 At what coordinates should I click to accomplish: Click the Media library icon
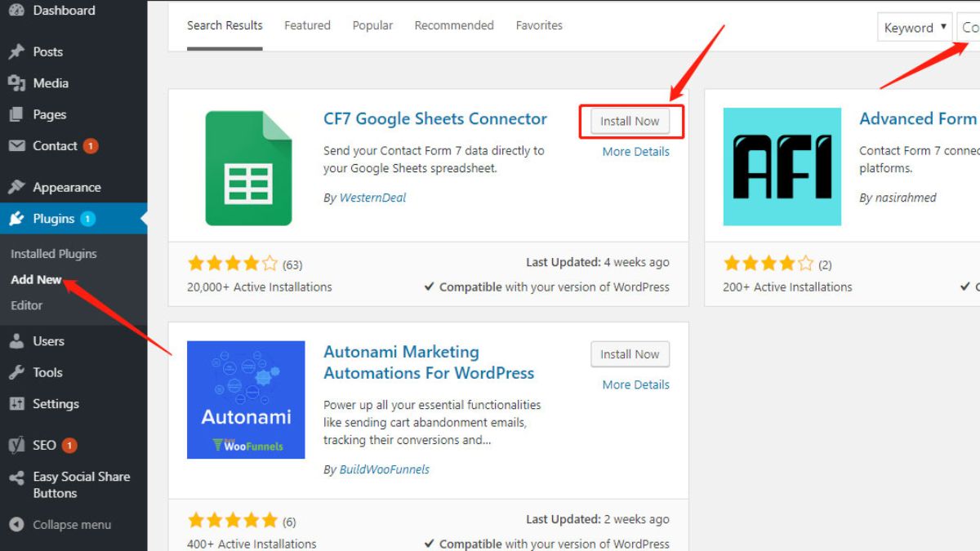[x=16, y=83]
